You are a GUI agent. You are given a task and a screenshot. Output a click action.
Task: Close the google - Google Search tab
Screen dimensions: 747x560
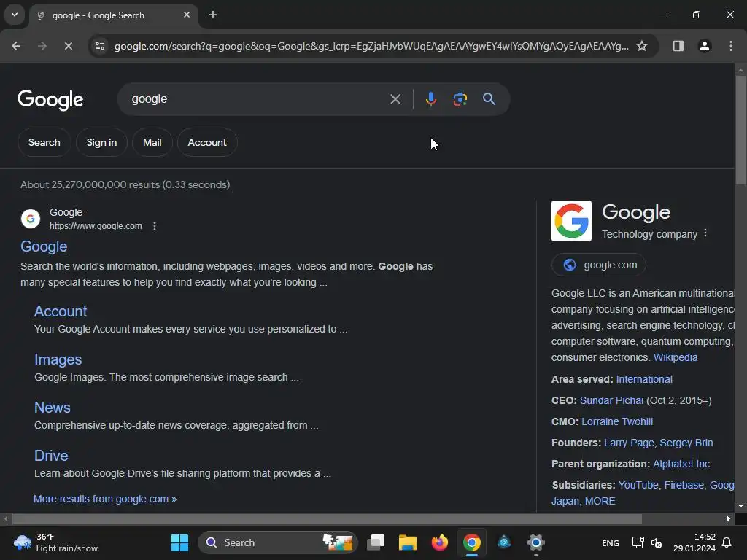click(187, 15)
